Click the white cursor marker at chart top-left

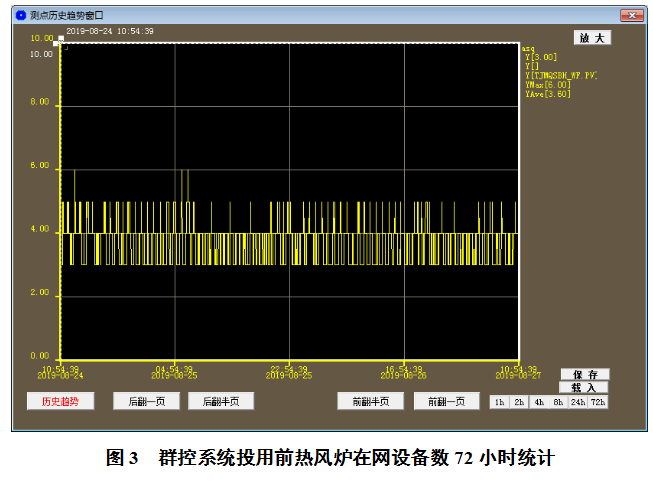(x=59, y=40)
